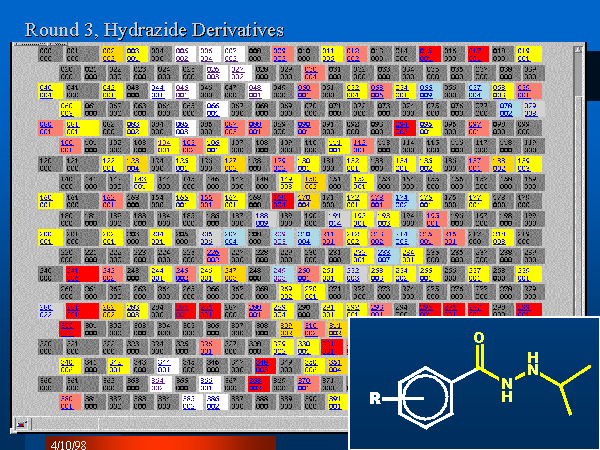The width and height of the screenshot is (600, 450).
Task: Open the salmon cell numbered 009
Action: [280, 53]
